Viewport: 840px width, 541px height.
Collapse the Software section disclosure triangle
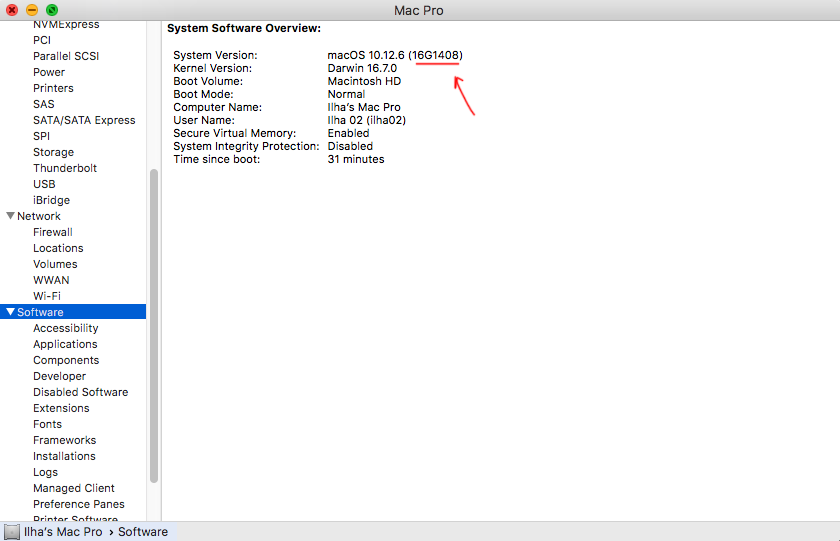pyautogui.click(x=10, y=312)
